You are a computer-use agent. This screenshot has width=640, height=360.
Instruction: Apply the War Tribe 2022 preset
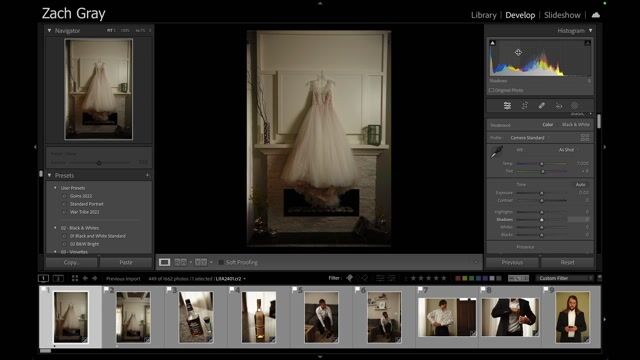[84, 212]
